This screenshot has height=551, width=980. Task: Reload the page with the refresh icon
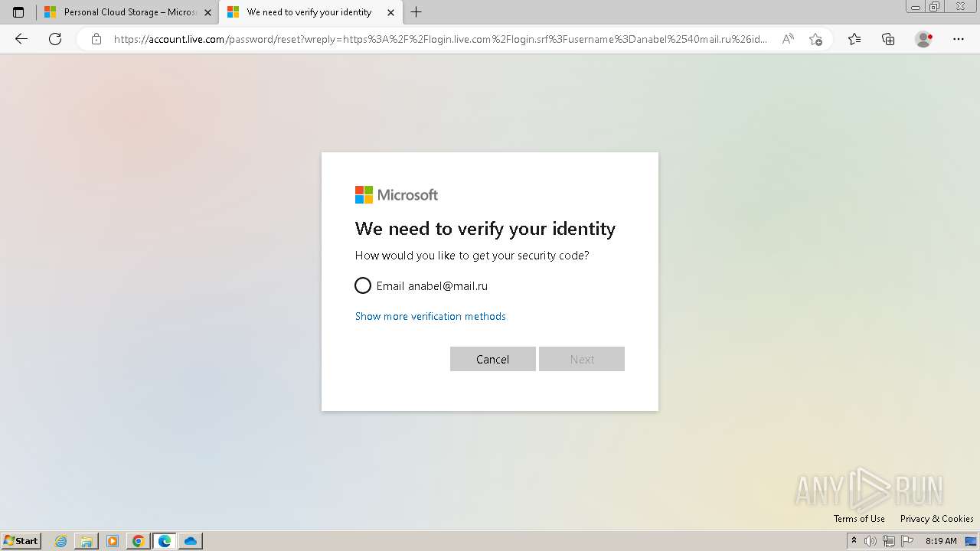point(55,39)
